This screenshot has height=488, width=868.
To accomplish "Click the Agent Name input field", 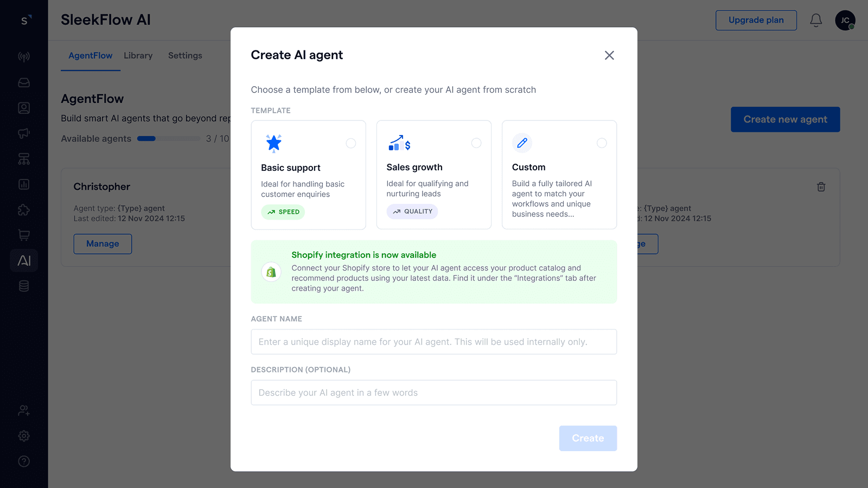I will click(433, 342).
